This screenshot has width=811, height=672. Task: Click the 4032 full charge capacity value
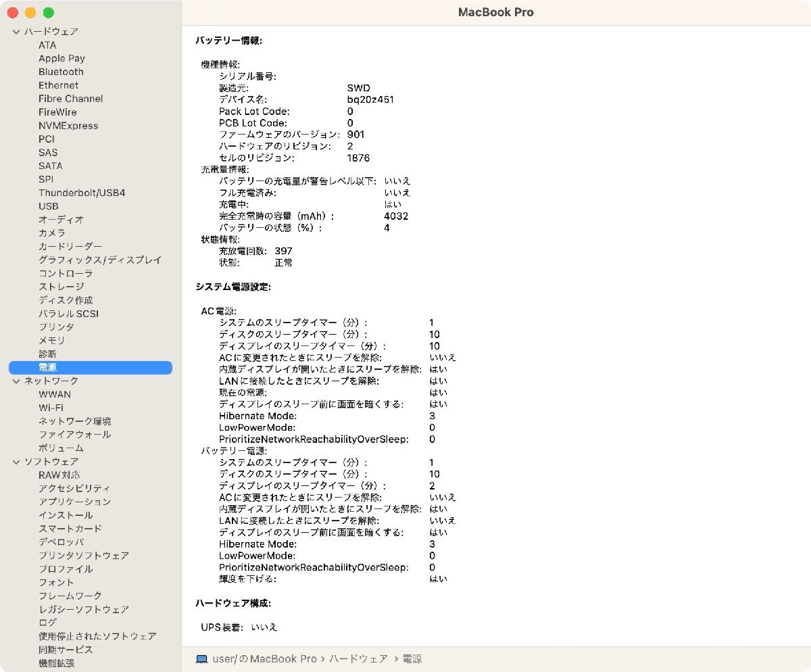pyautogui.click(x=396, y=216)
